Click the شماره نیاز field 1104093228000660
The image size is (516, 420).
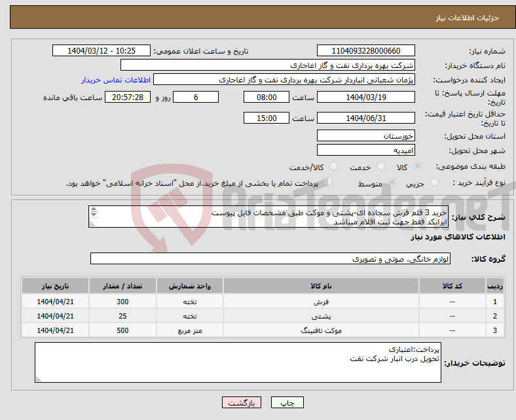click(365, 50)
